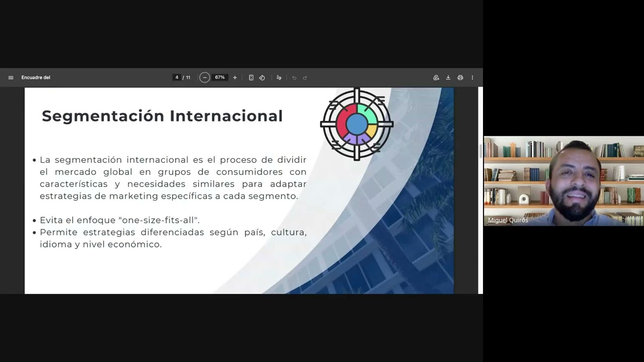This screenshot has height=362, width=644.
Task: Click the 67% zoom level field
Action: 220,77
